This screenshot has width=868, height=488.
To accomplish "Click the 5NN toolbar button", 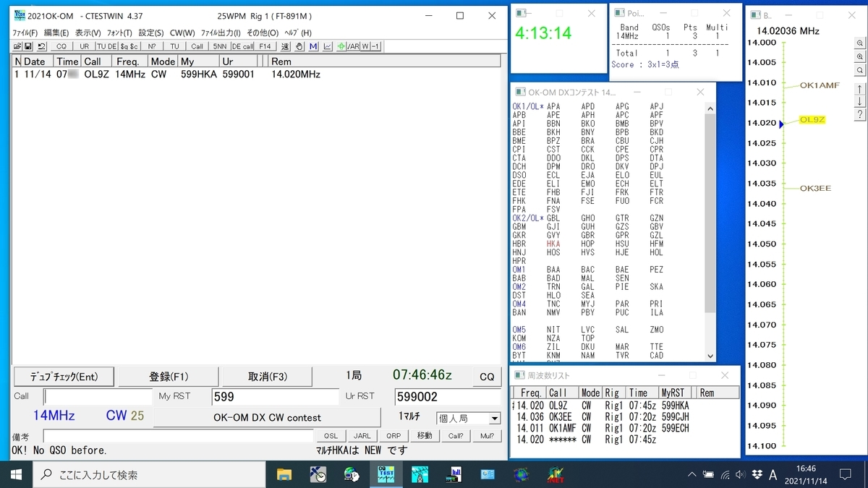I will click(x=219, y=46).
